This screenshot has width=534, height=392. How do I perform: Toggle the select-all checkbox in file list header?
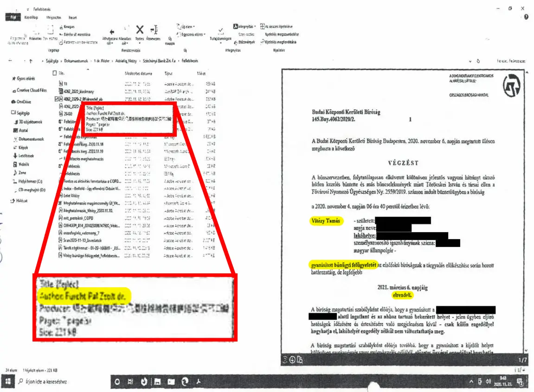(54, 73)
